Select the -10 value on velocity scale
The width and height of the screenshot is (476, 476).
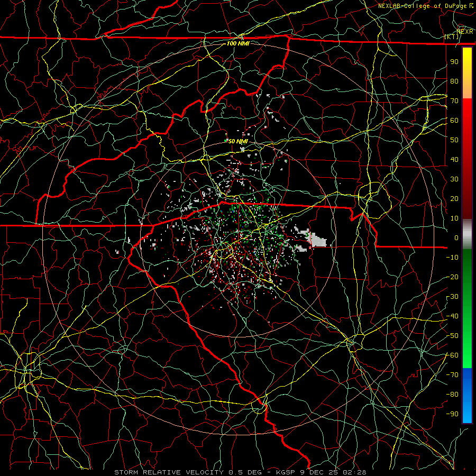[x=452, y=258]
